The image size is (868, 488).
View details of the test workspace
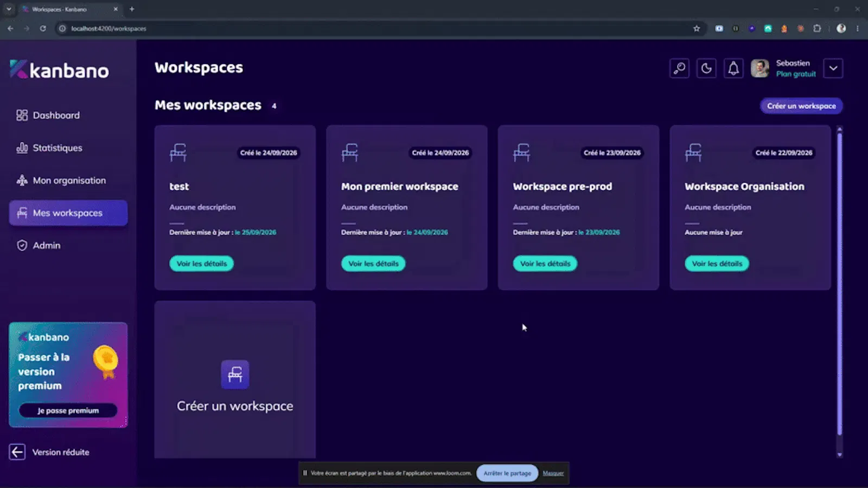[201, 264]
